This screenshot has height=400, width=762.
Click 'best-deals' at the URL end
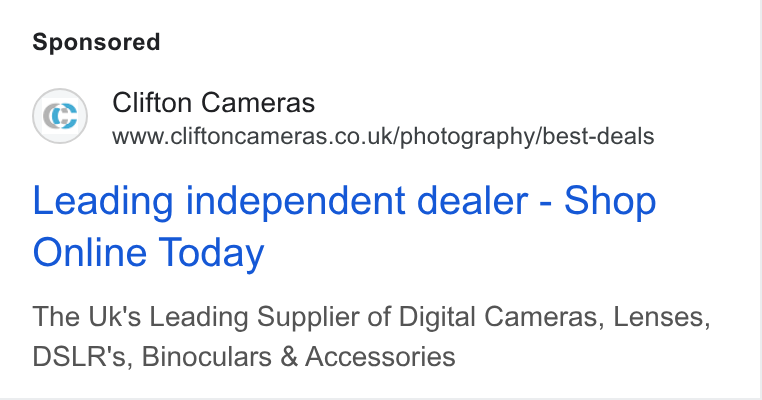click(x=598, y=137)
